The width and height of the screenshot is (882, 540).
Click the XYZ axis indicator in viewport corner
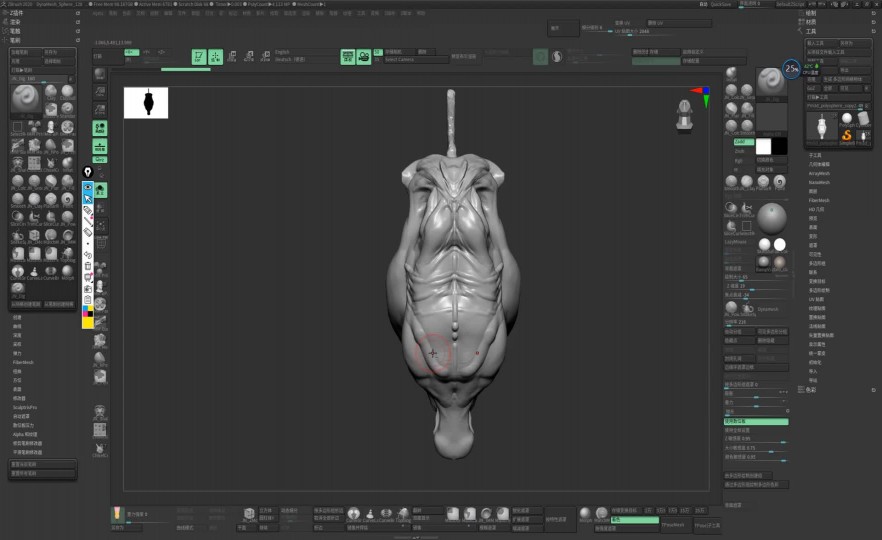701,96
